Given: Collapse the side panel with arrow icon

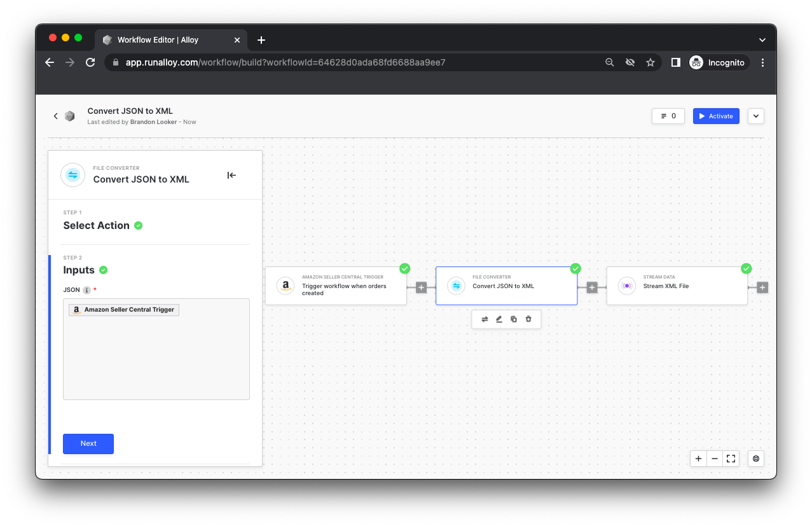Looking at the screenshot, I should point(231,175).
